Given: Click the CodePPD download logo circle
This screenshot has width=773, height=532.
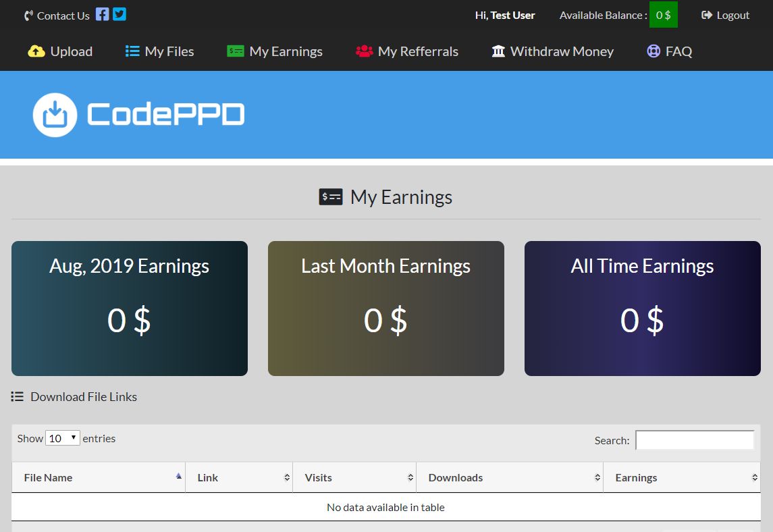Looking at the screenshot, I should [55, 115].
